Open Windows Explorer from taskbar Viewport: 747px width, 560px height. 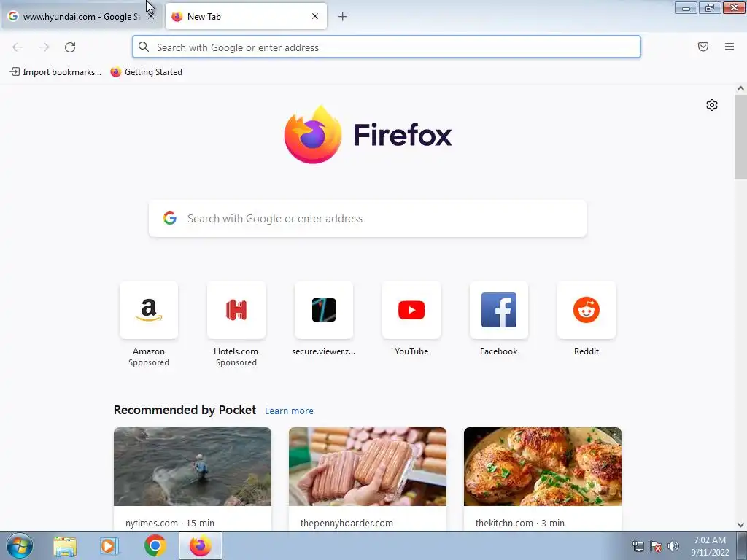click(65, 546)
